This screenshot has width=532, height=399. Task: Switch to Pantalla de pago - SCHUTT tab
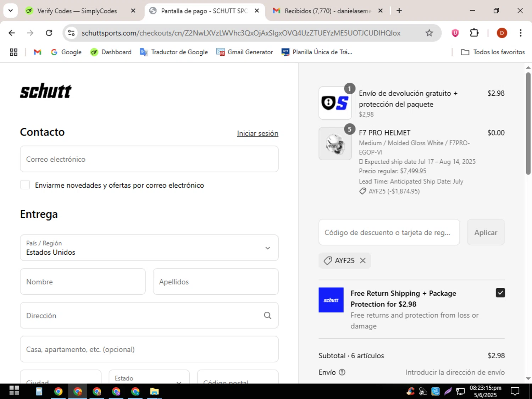point(204,11)
